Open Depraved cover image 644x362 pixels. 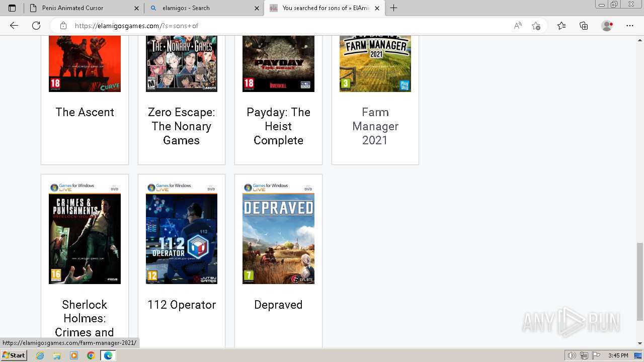[278, 233]
